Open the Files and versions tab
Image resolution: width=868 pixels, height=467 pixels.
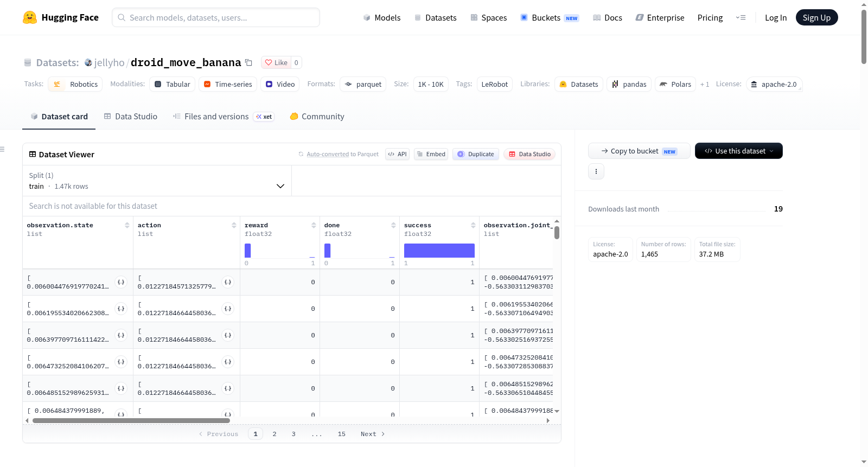pos(224,117)
